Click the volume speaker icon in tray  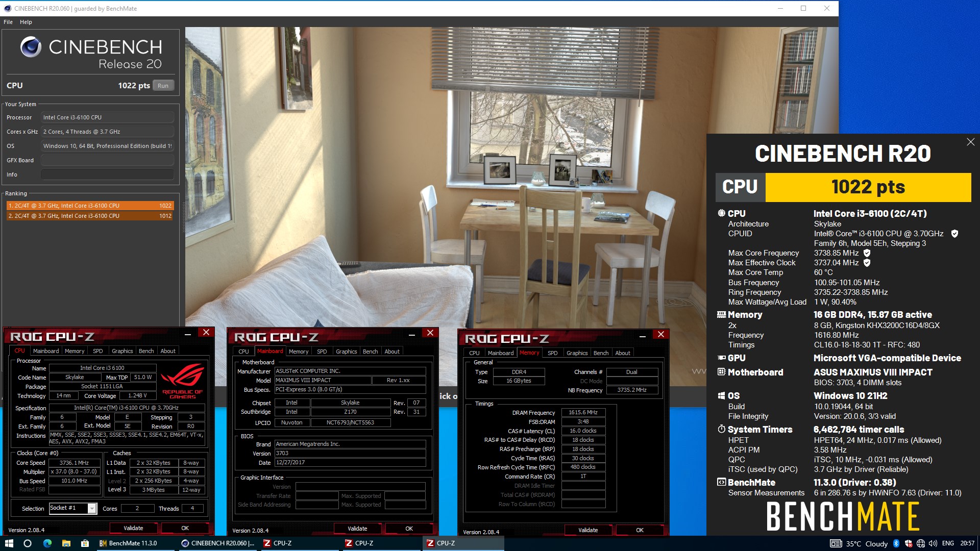coord(933,543)
